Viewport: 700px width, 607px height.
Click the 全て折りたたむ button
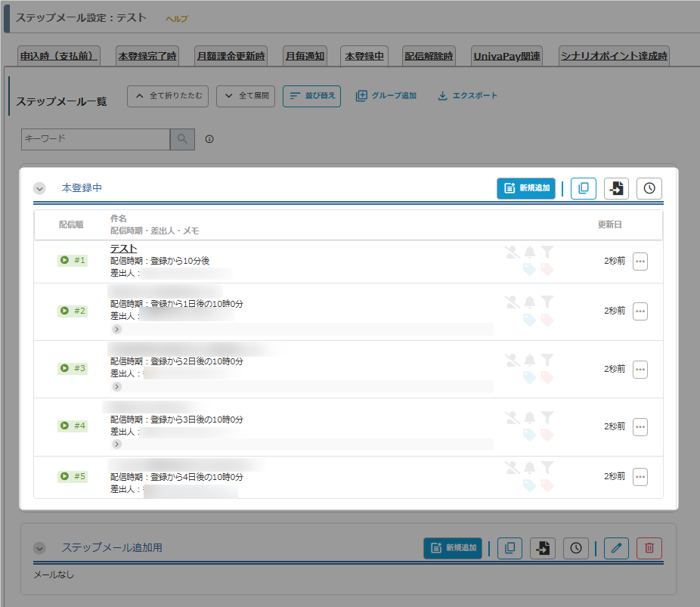168,96
